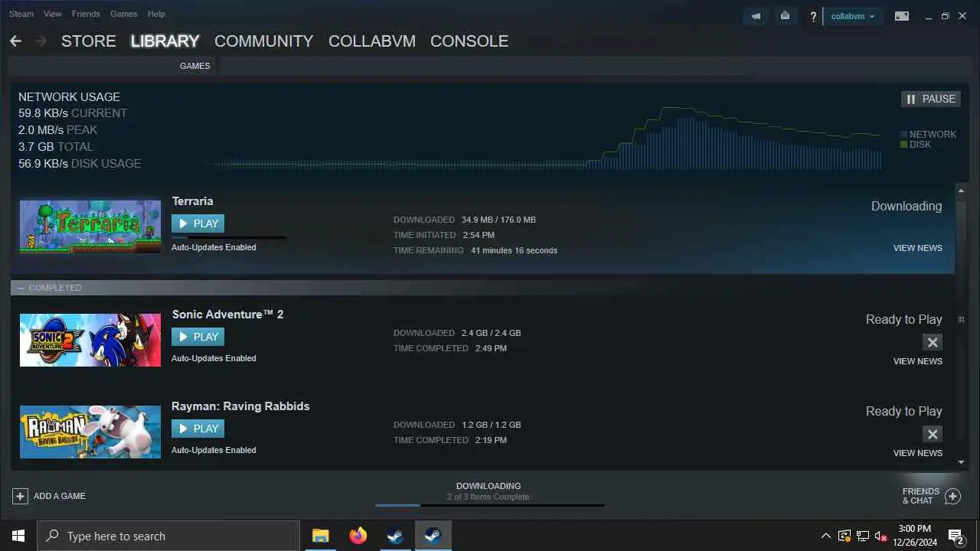
Task: Open the Games menu
Action: click(x=123, y=14)
